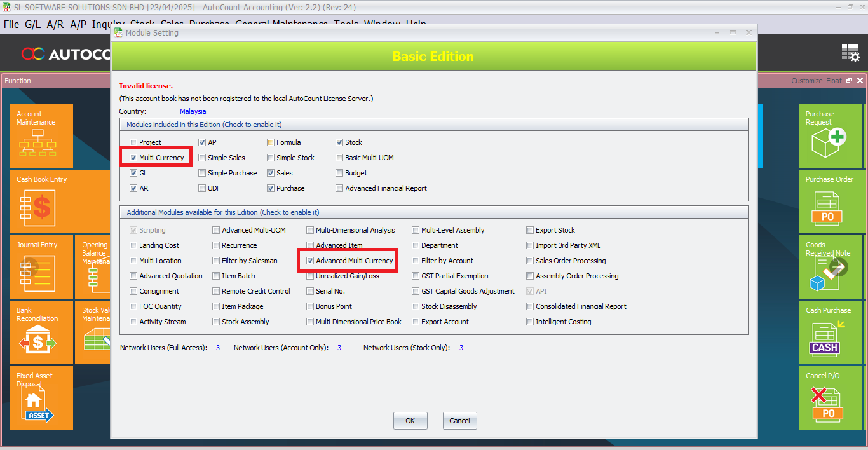
Task: Open Purchase Order tile
Action: click(830, 201)
